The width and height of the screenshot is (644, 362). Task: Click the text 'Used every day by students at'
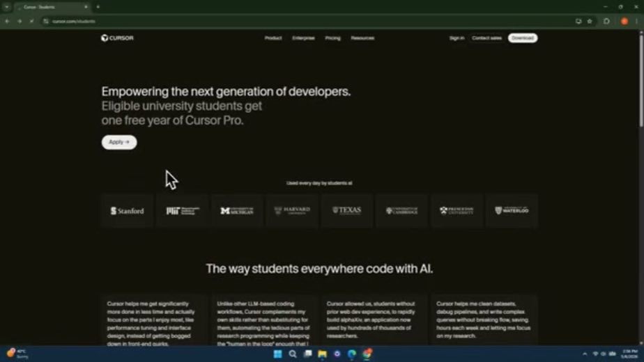click(319, 183)
